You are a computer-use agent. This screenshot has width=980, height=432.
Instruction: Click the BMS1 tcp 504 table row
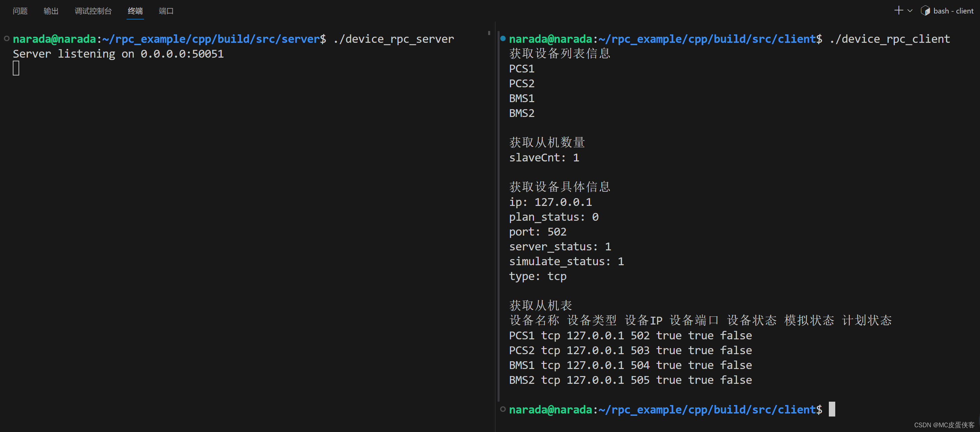click(630, 365)
